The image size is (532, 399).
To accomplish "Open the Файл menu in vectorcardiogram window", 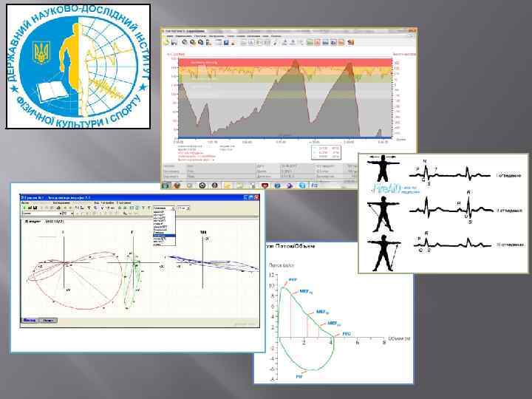I will coord(25,203).
